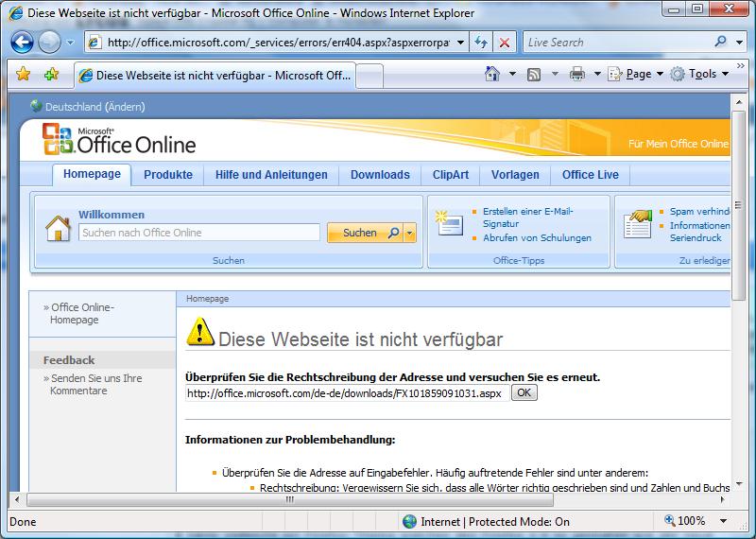
Task: Click the 100% zoom level button
Action: [684, 521]
